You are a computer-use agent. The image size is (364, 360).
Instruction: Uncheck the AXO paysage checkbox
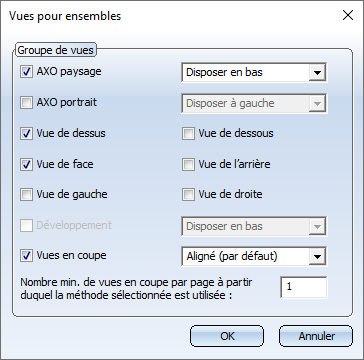point(26,72)
